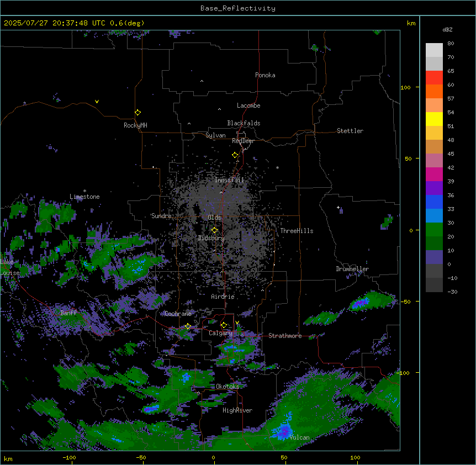This screenshot has width=476, height=465.
Task: Click the RedDeer city label
Action: point(243,141)
